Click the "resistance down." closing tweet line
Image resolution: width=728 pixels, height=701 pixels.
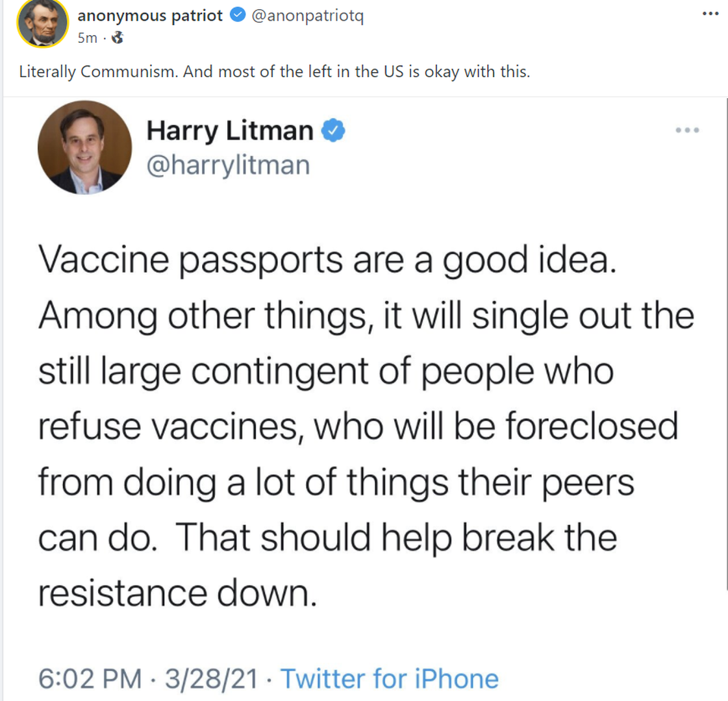(177, 593)
